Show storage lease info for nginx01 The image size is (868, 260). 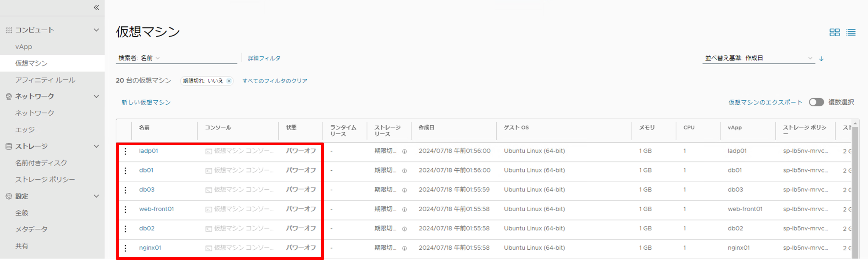[404, 248]
